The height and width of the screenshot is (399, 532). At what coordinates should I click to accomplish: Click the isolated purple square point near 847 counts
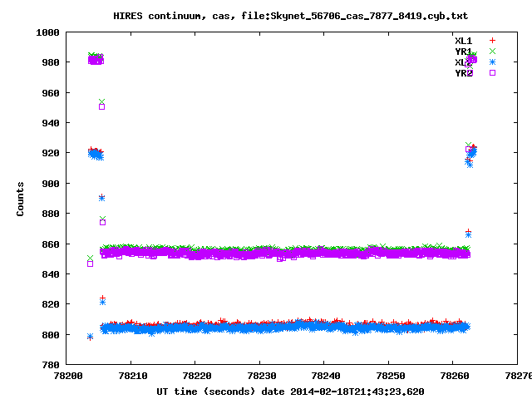(90, 264)
